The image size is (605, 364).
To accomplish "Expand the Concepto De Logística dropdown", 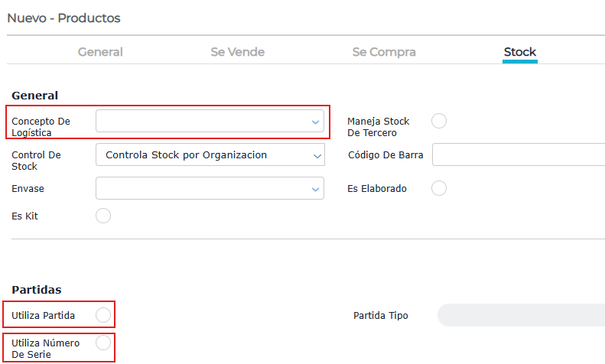I will pyautogui.click(x=210, y=121).
